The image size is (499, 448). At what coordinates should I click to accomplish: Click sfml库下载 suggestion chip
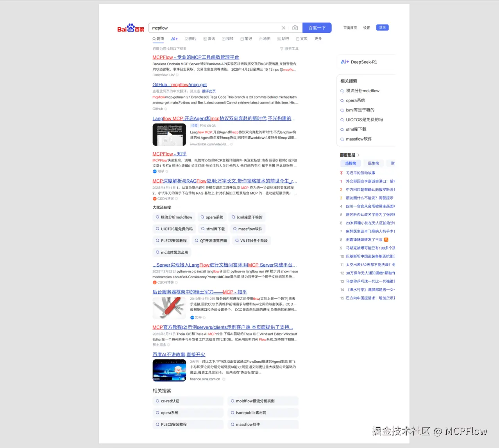click(x=213, y=229)
